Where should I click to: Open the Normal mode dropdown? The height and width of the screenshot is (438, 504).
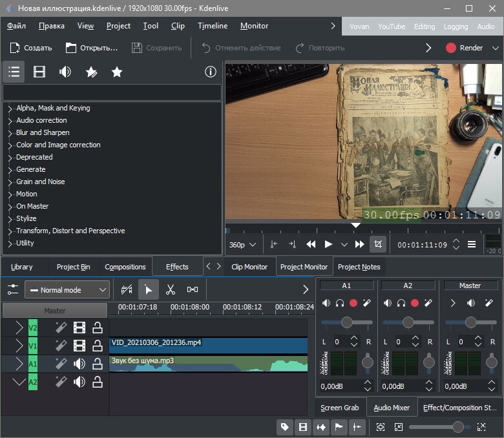coord(67,290)
